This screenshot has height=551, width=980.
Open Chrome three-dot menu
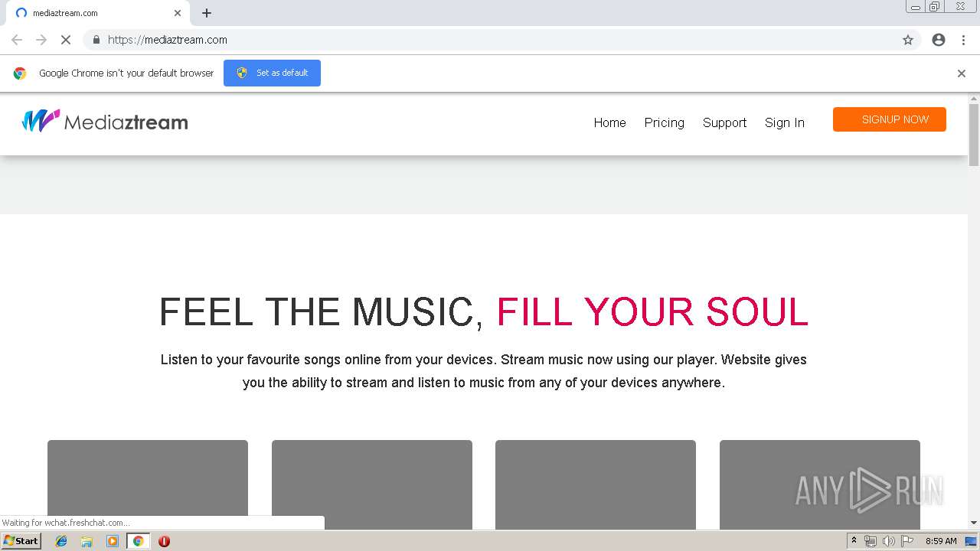pos(963,40)
